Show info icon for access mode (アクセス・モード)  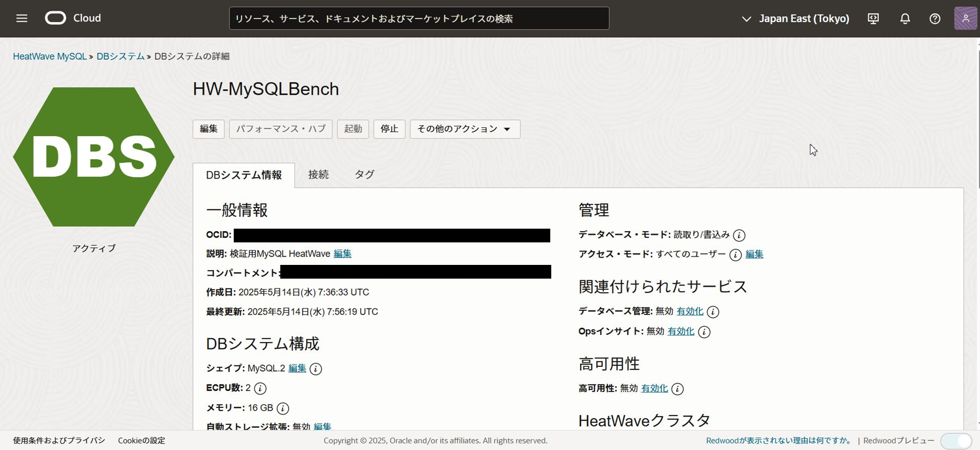pos(735,255)
